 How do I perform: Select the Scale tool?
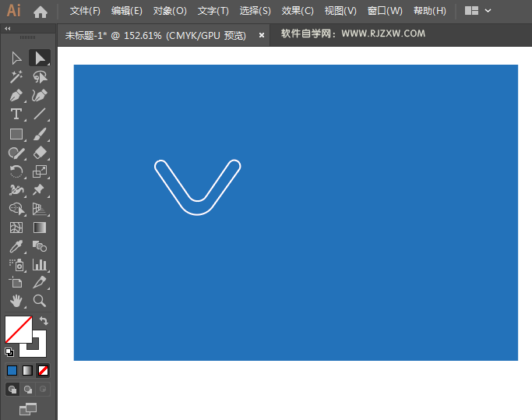coord(40,171)
